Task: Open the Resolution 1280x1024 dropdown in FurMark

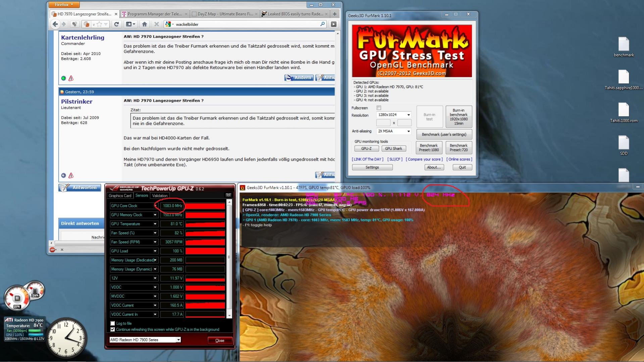Action: click(394, 115)
